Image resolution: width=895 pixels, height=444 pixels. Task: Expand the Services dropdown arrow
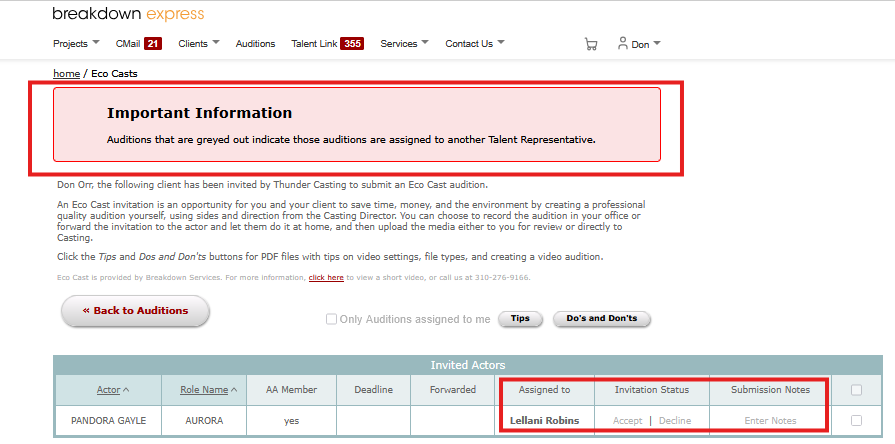pos(425,42)
